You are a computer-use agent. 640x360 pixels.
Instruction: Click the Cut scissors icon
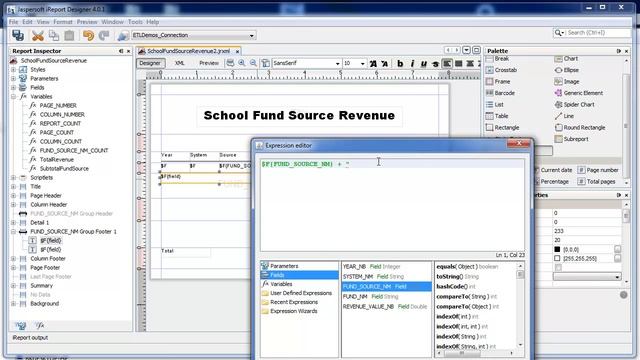click(x=38, y=36)
